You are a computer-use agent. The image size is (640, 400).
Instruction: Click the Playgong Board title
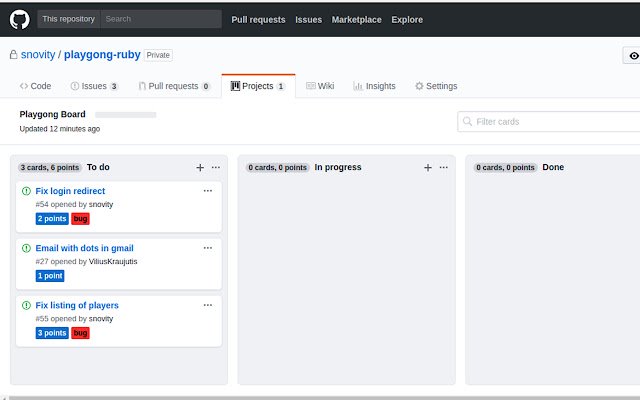[53, 114]
